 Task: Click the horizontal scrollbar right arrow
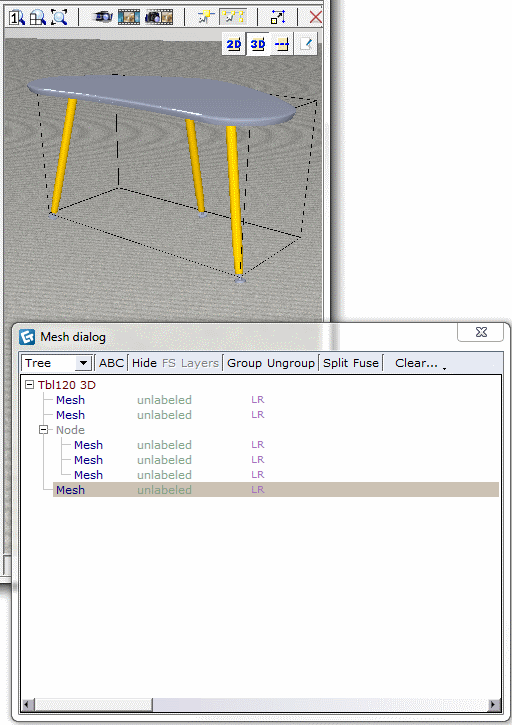click(x=493, y=705)
